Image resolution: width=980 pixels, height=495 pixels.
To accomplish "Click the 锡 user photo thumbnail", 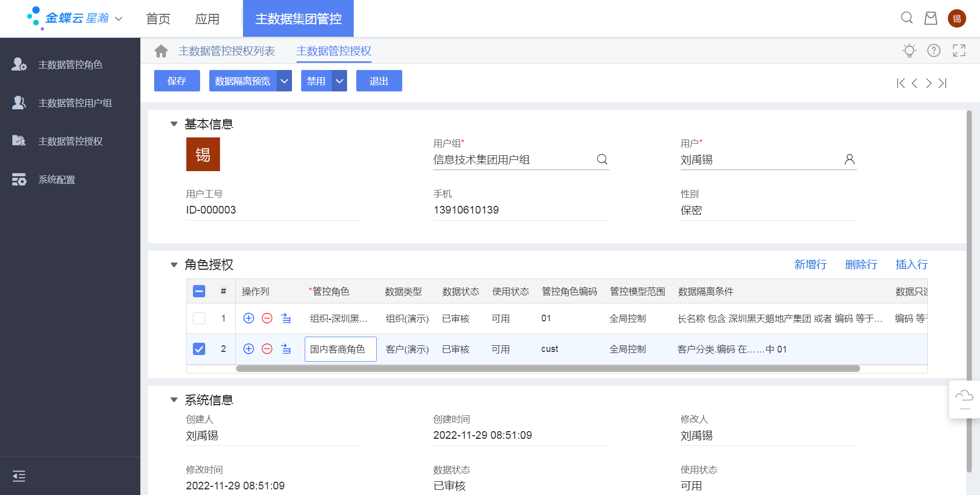I will pyautogui.click(x=203, y=154).
